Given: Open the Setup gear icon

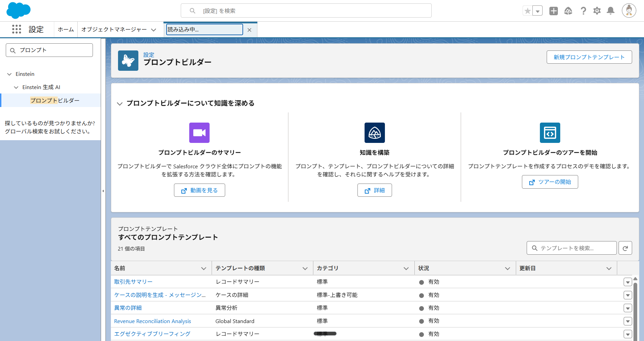Looking at the screenshot, I should [597, 10].
